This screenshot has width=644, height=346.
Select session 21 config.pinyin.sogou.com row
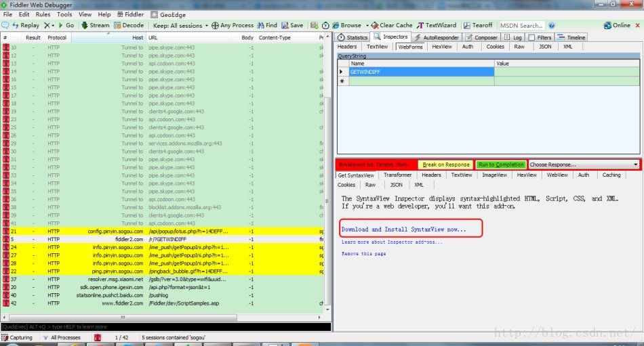point(163,232)
